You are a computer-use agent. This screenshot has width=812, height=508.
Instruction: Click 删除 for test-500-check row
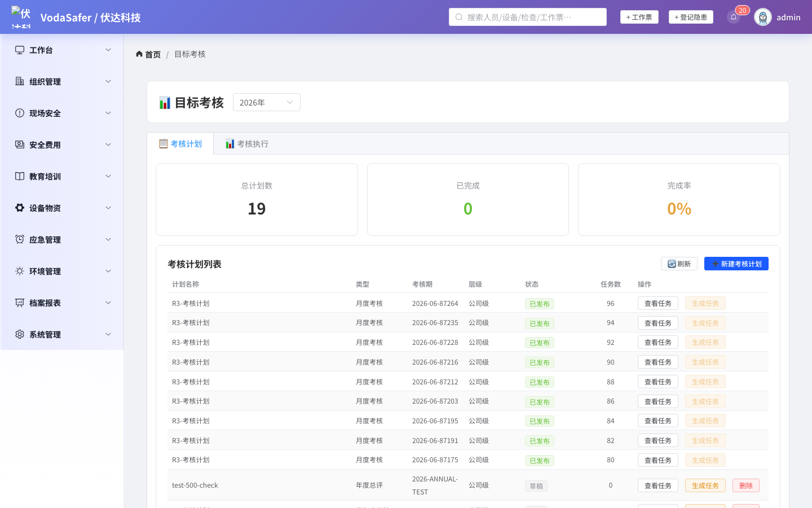point(746,485)
